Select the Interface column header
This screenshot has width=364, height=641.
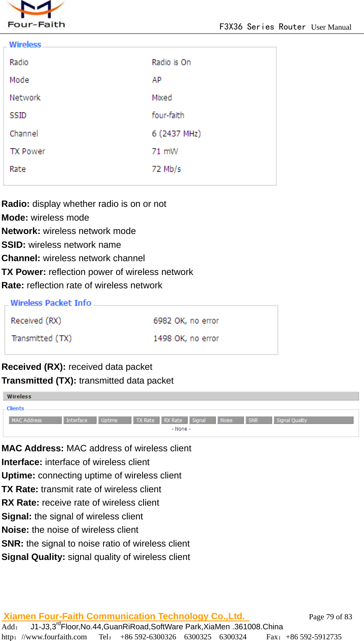coord(80,420)
